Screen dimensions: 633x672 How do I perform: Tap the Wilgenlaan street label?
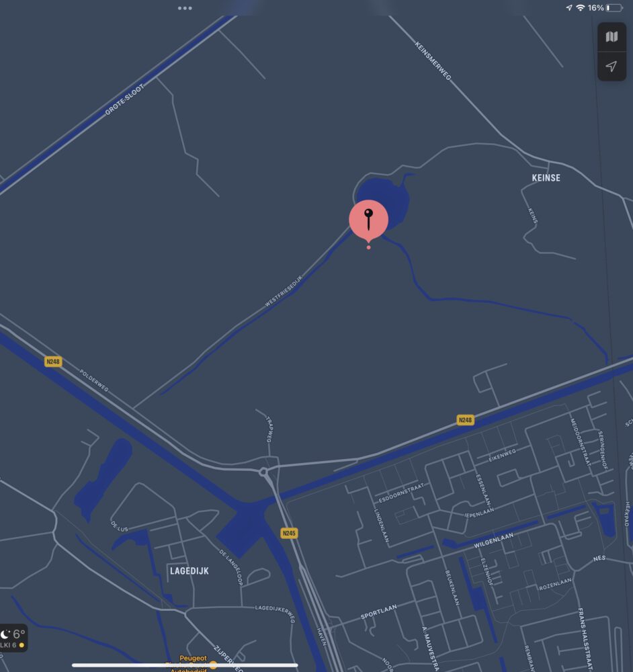[493, 540]
